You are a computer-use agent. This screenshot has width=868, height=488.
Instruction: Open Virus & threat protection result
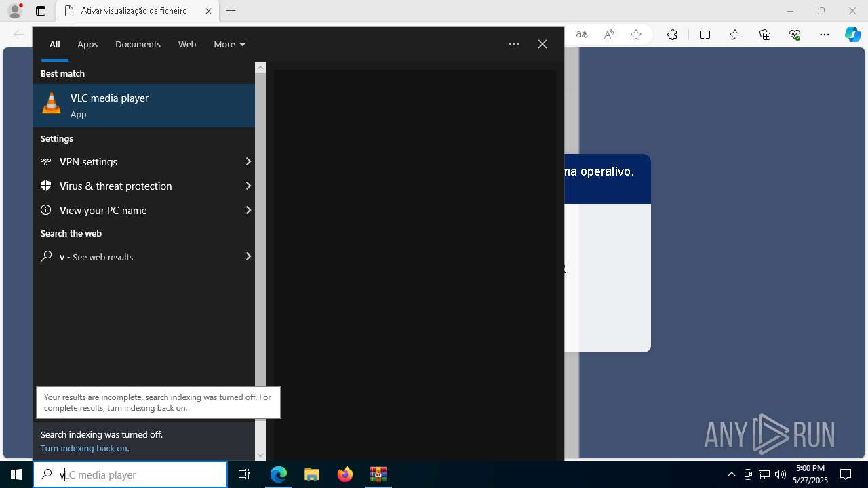144,186
